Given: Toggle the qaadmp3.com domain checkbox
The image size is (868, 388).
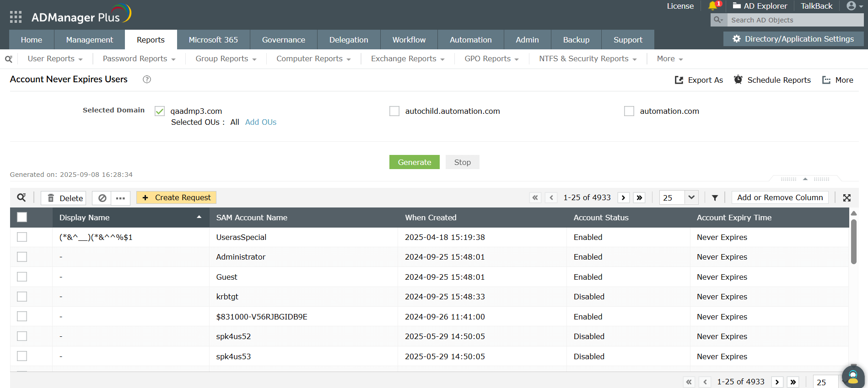Looking at the screenshot, I should pyautogui.click(x=160, y=111).
